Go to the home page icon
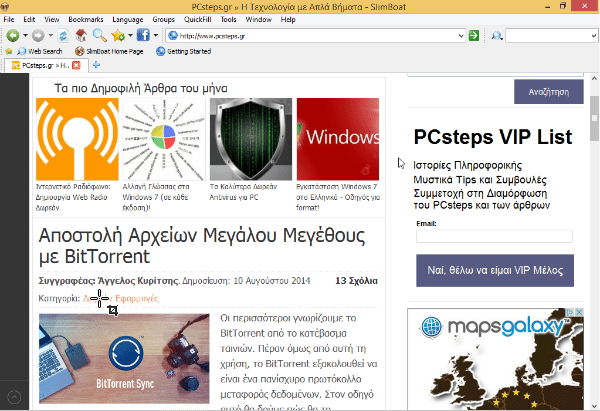 click(x=81, y=36)
